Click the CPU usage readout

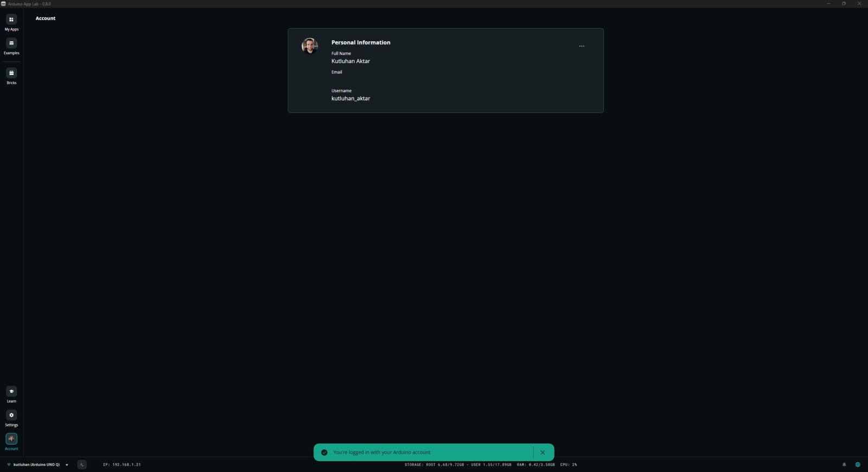(569, 464)
